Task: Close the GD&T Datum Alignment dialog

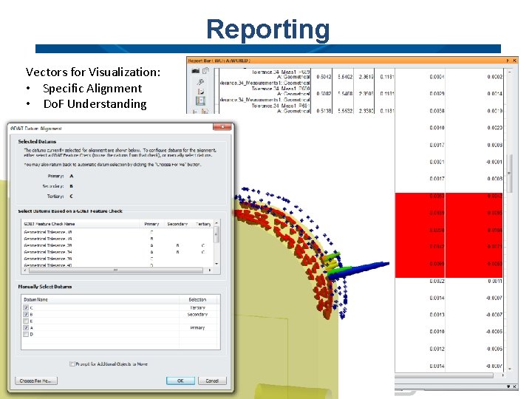Action: pyautogui.click(x=222, y=127)
